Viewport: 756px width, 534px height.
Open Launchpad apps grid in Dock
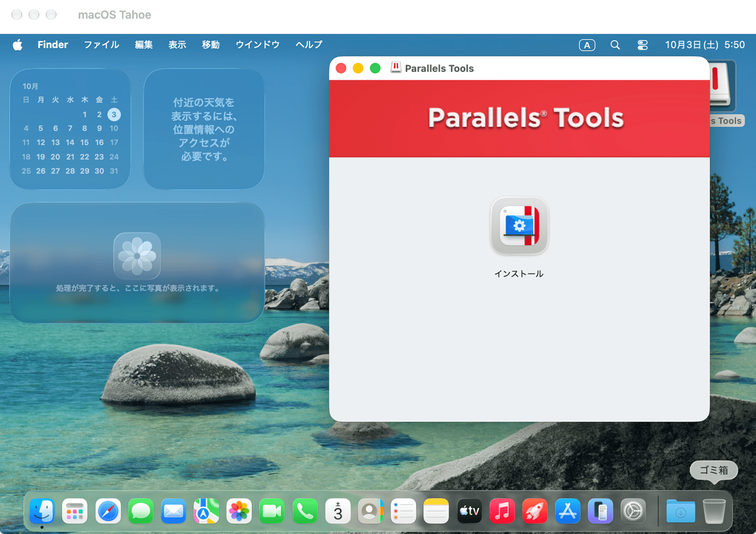[75, 511]
